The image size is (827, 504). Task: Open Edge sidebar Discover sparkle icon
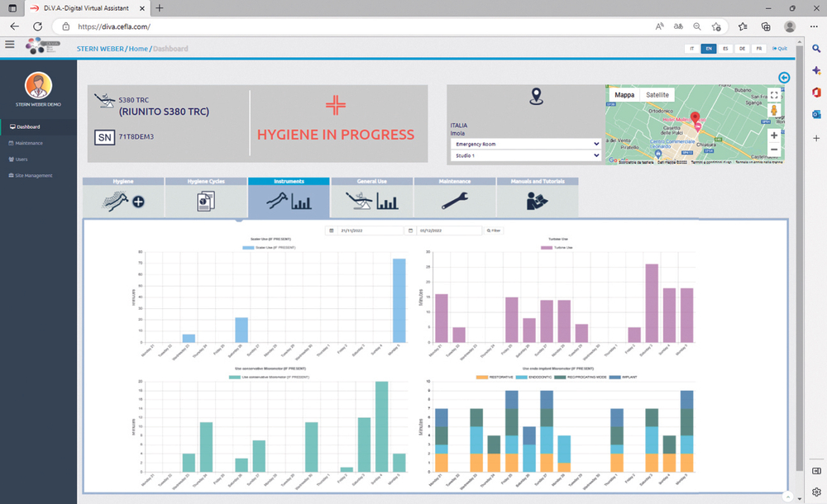pos(816,70)
